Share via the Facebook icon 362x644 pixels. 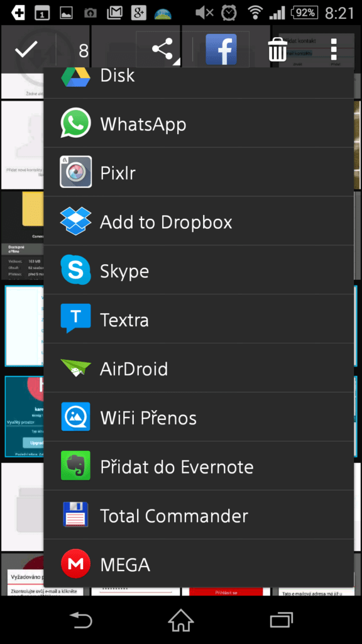click(221, 50)
